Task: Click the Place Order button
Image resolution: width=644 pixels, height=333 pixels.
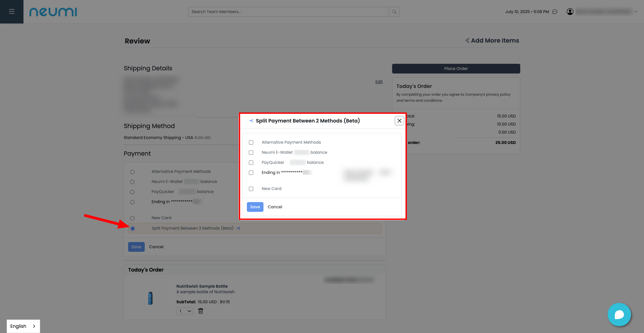Action: tap(456, 68)
